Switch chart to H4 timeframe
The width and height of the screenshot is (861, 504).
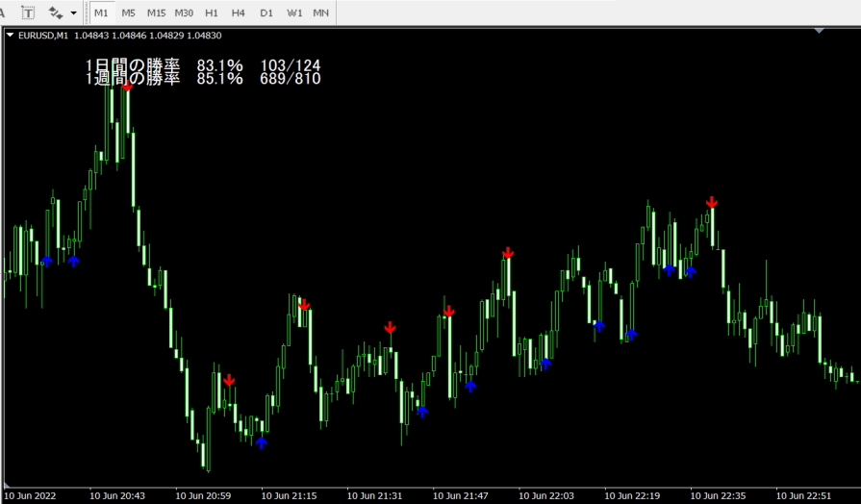point(239,13)
